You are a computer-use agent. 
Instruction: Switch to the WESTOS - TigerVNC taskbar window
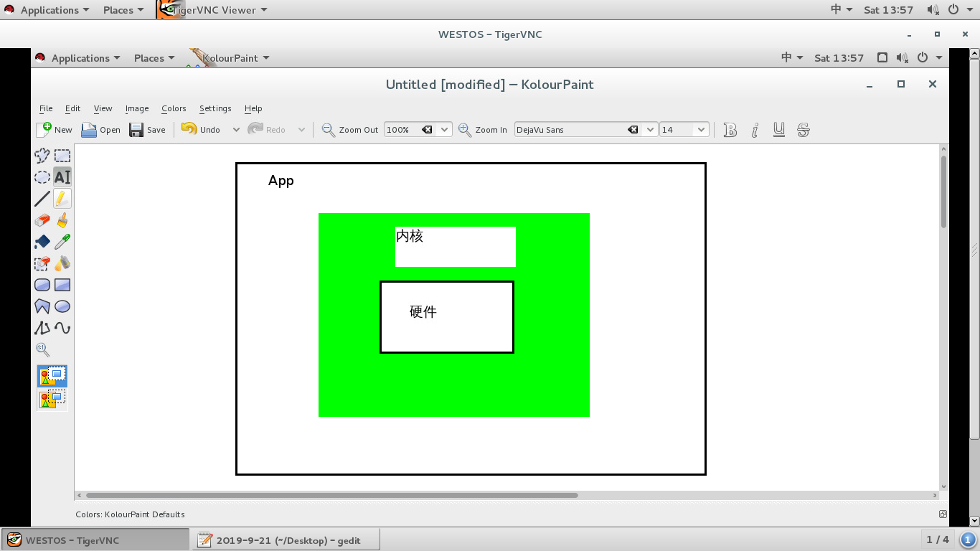tap(95, 540)
